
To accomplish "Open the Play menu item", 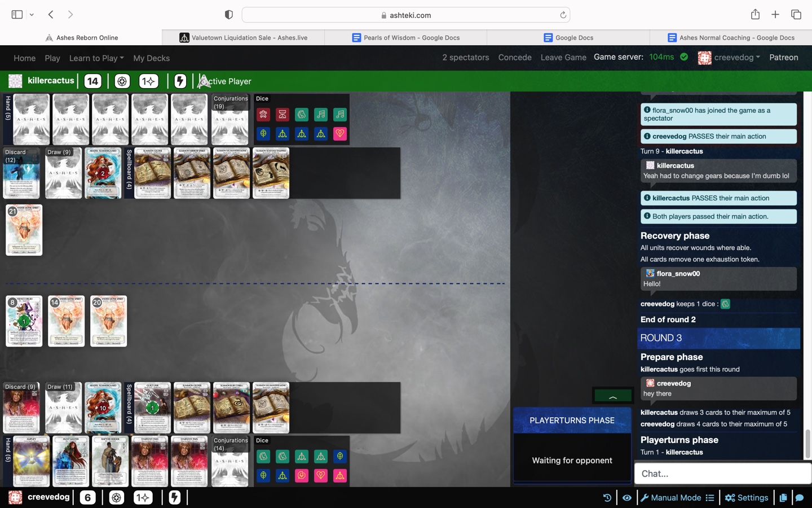I will [x=52, y=58].
